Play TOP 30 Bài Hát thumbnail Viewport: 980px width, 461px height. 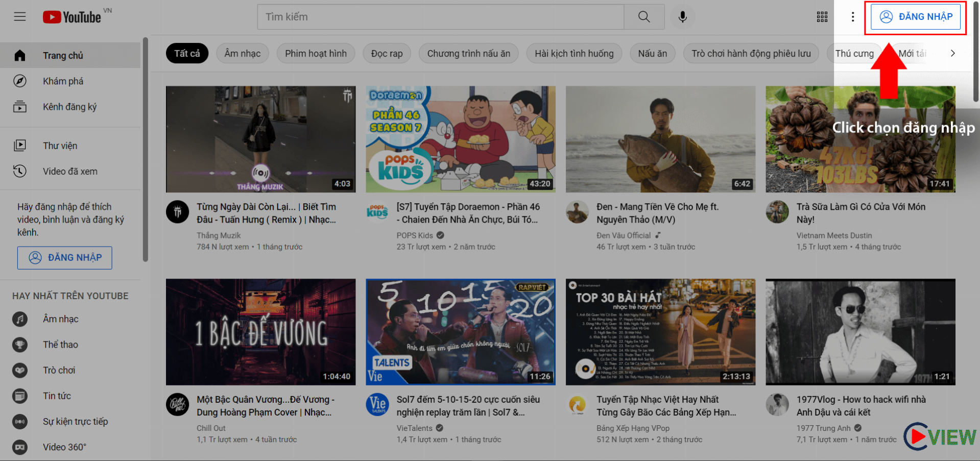[x=660, y=332]
